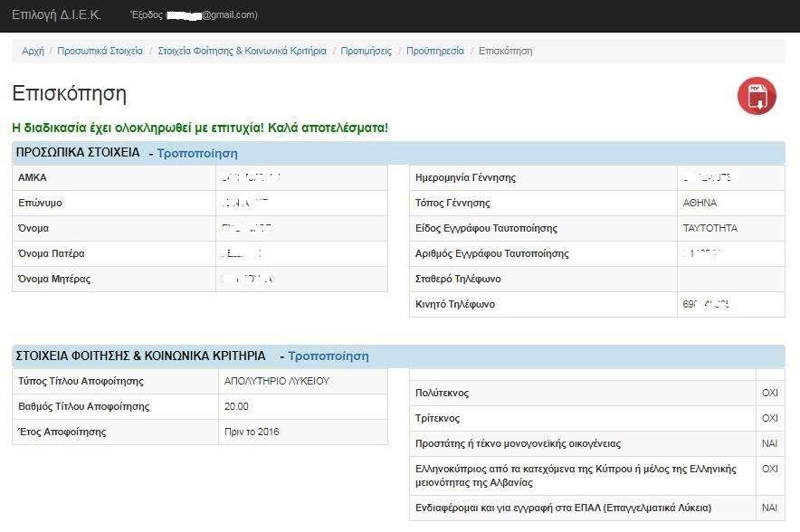This screenshot has width=800, height=532.
Task: Click Τροποποίηση next to ΣΤΟΙΧΕΙΑ ΦΟΙΤΗΣΗΣ
Action: pos(329,356)
